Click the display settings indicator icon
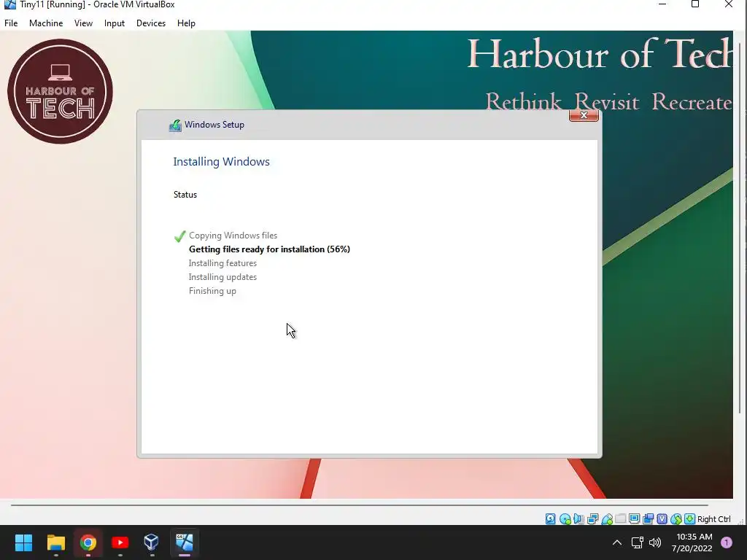This screenshot has height=560, width=747. [x=634, y=519]
